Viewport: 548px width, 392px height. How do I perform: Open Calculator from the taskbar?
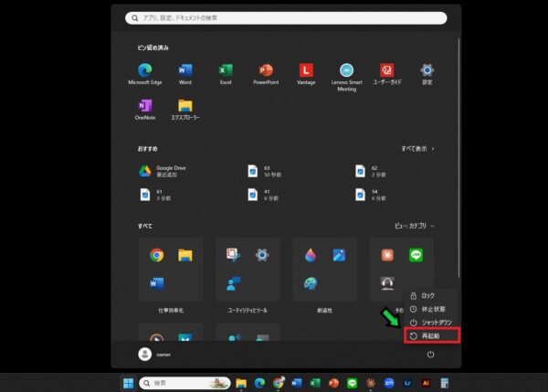click(x=445, y=383)
